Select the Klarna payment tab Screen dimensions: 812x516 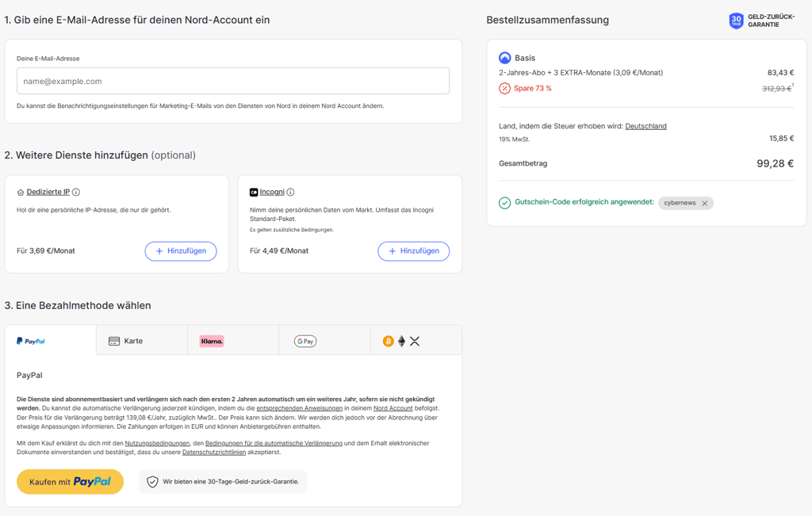[x=233, y=341]
